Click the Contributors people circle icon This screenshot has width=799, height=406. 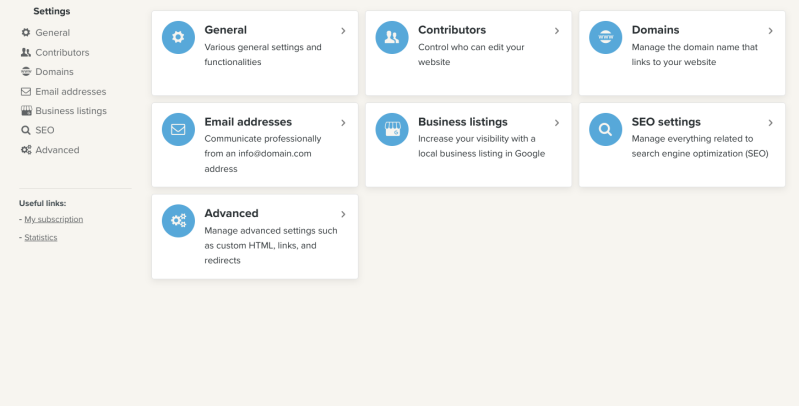pos(392,38)
